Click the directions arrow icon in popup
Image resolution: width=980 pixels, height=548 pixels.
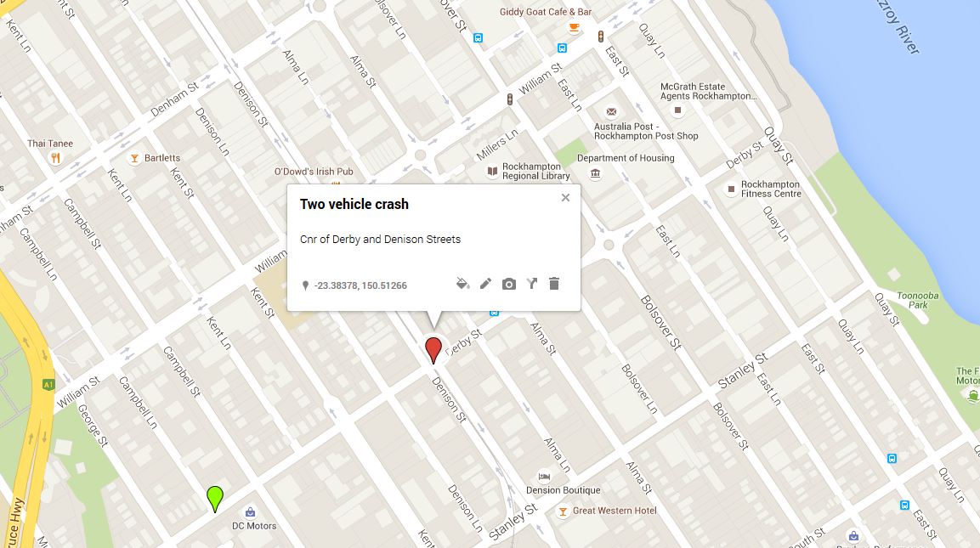[532, 284]
